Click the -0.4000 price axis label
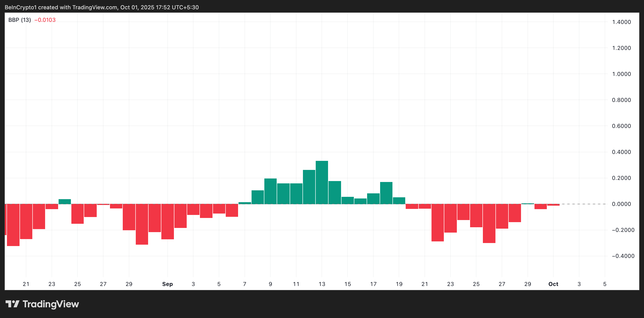Viewport: 644px width, 318px height. [x=623, y=256]
